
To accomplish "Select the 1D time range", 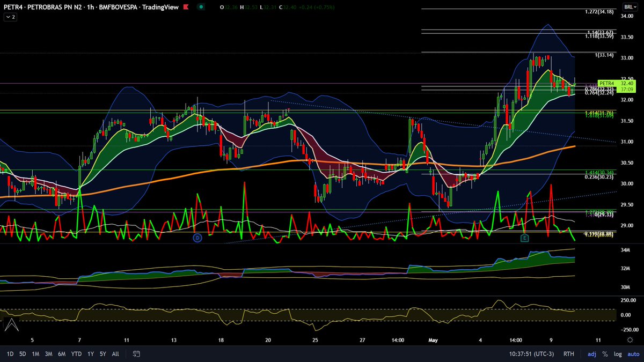I will coord(10,354).
